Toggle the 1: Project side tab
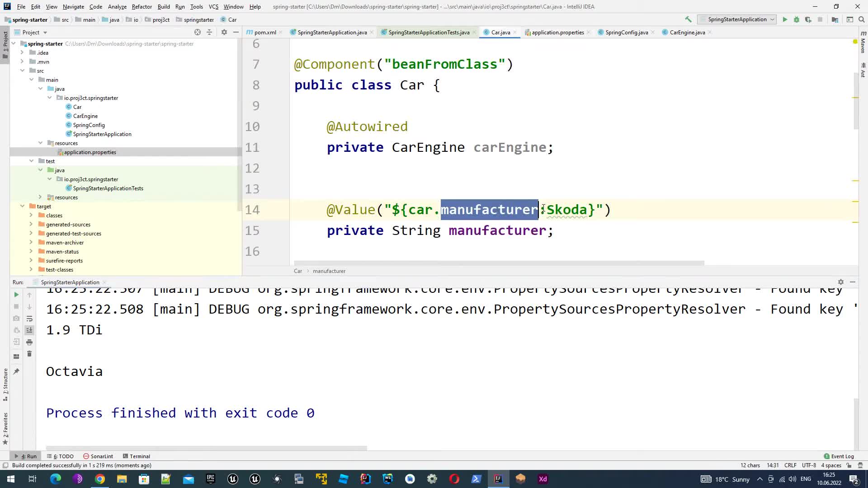 (x=5, y=45)
